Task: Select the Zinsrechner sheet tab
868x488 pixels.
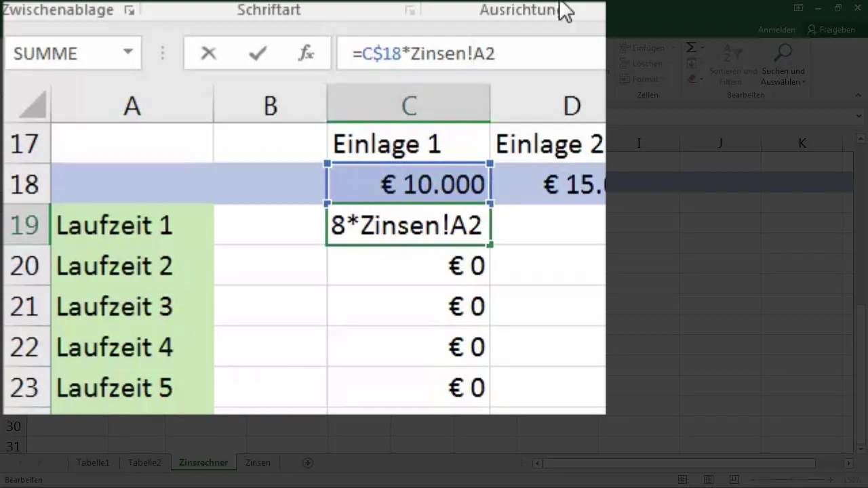Action: [203, 463]
